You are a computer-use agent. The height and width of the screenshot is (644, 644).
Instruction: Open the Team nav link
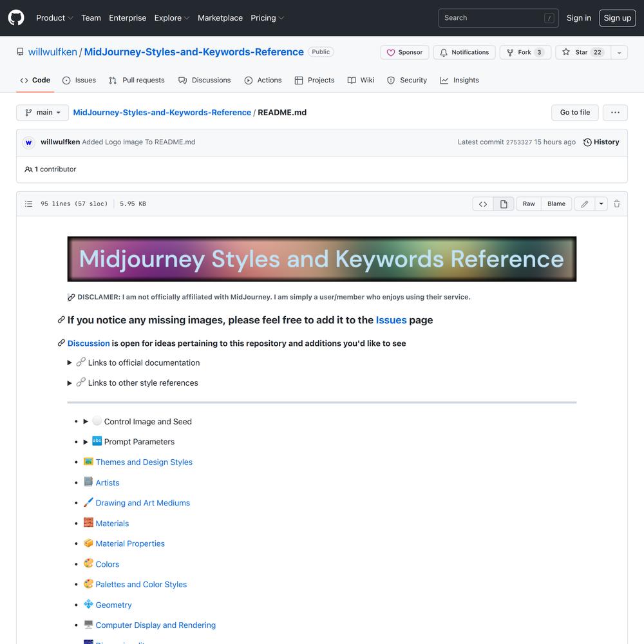(x=91, y=18)
